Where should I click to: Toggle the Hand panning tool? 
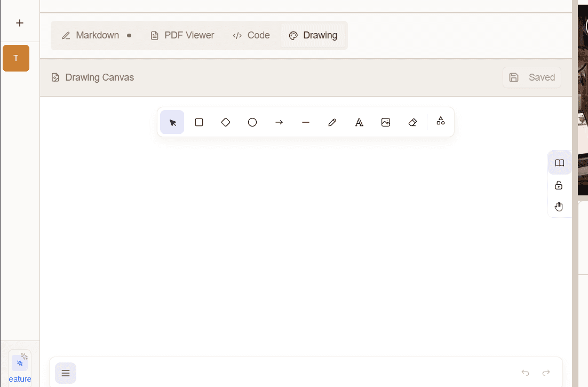point(559,207)
